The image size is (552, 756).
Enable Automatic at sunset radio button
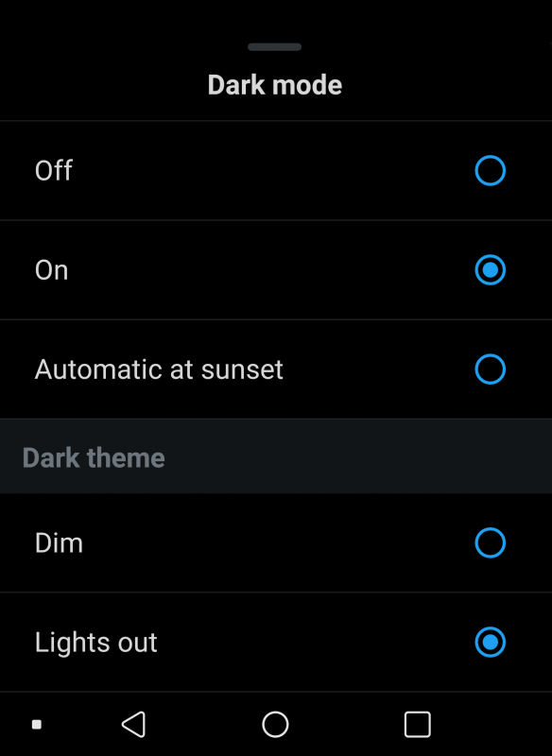pos(491,369)
